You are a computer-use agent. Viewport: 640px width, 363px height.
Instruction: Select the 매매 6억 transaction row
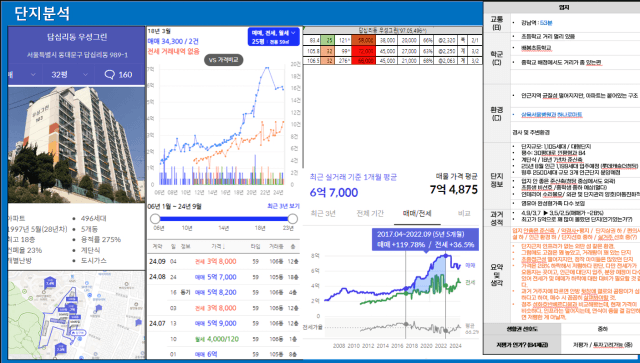click(x=224, y=354)
